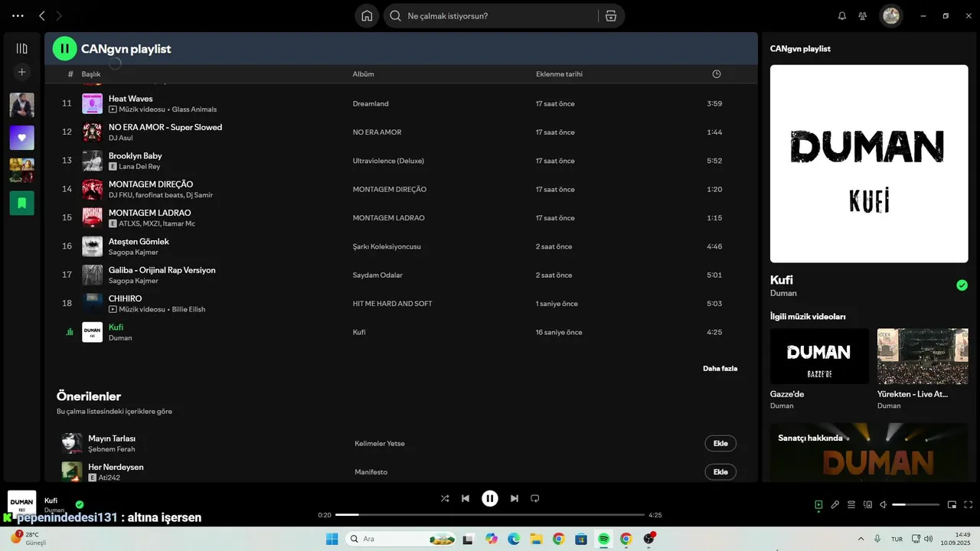Open Spotify from Windows taskbar
980x551 pixels.
coord(603,539)
